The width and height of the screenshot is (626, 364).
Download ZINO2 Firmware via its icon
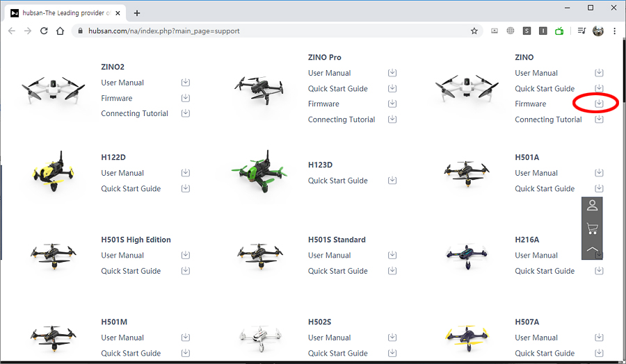click(186, 98)
